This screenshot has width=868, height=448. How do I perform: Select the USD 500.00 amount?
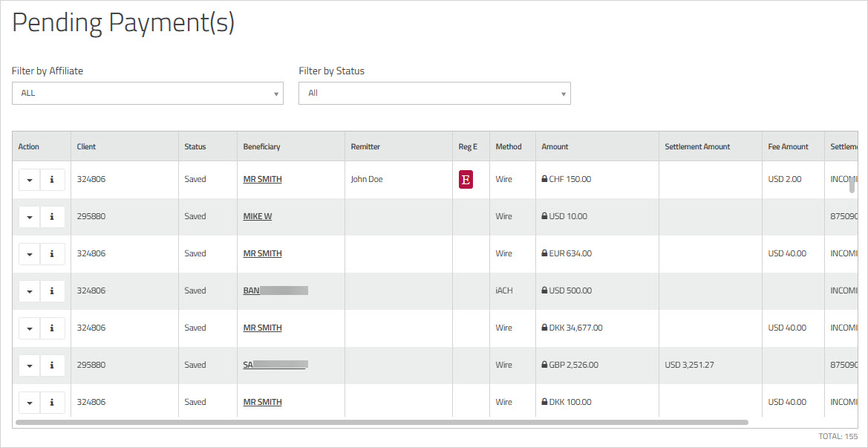pyautogui.click(x=570, y=290)
